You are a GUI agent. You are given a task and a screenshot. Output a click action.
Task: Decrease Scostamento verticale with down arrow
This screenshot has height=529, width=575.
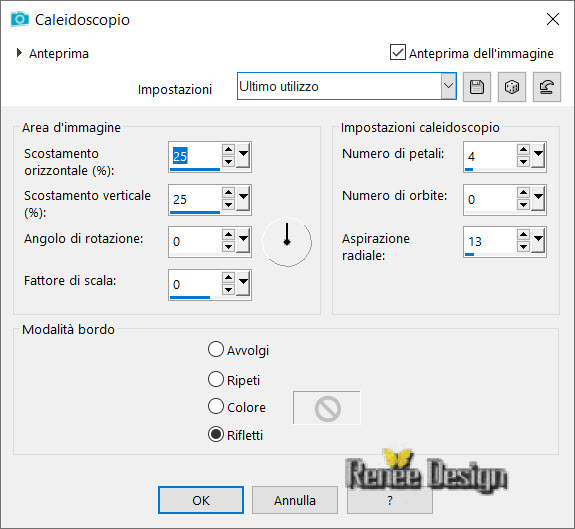tap(228, 205)
